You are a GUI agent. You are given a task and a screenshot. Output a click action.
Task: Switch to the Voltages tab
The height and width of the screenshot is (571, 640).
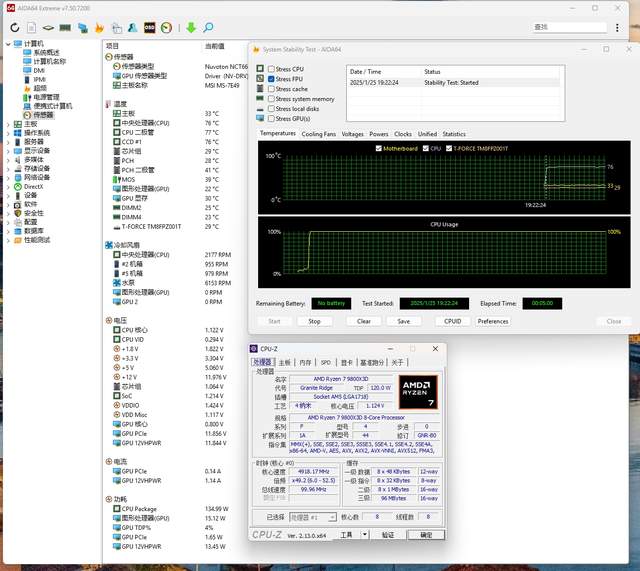(352, 134)
